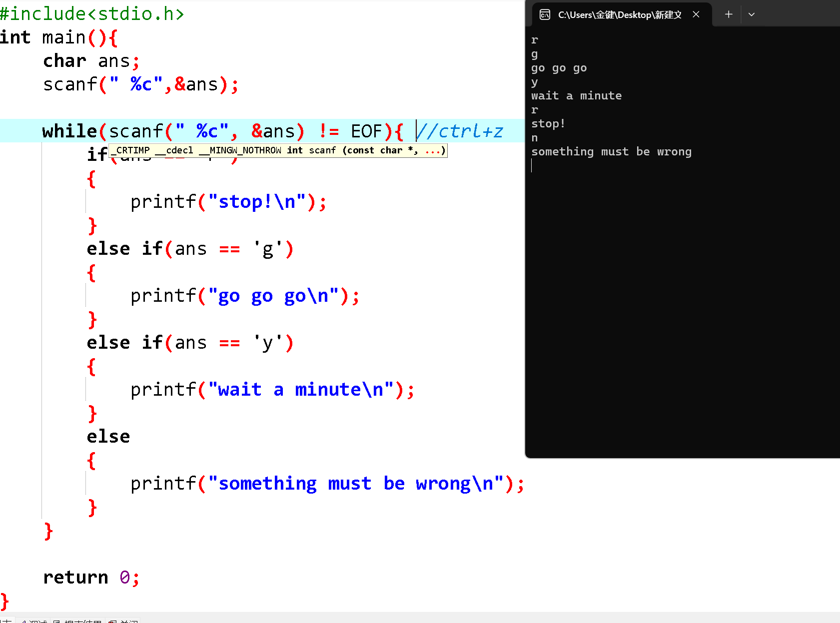Click the 'g' input line in the console
The image size is (840, 623).
coord(535,54)
